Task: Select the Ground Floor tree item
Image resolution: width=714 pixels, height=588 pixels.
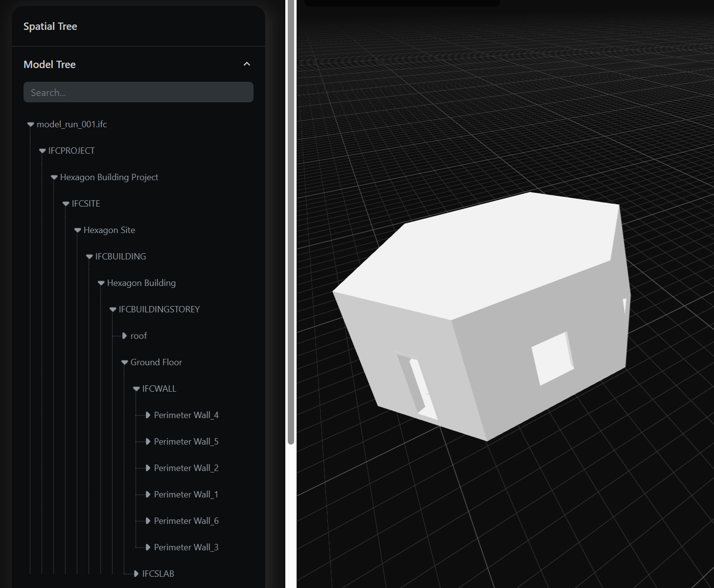Action: point(156,362)
